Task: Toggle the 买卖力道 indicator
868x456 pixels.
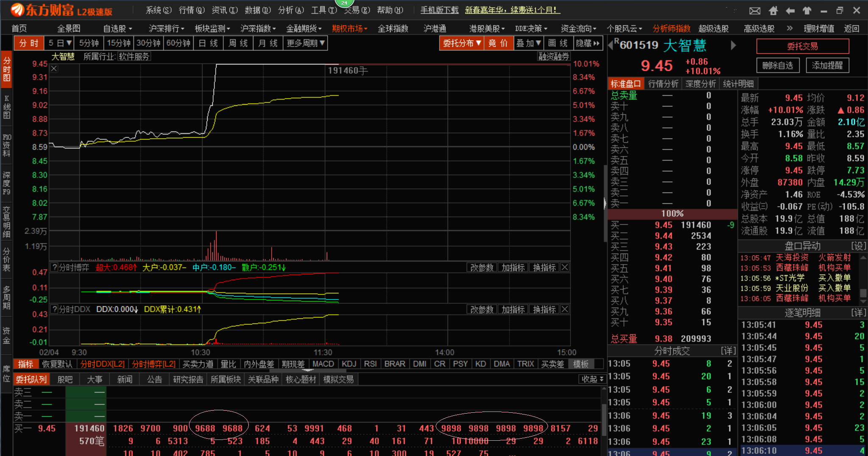Action: pos(198,364)
